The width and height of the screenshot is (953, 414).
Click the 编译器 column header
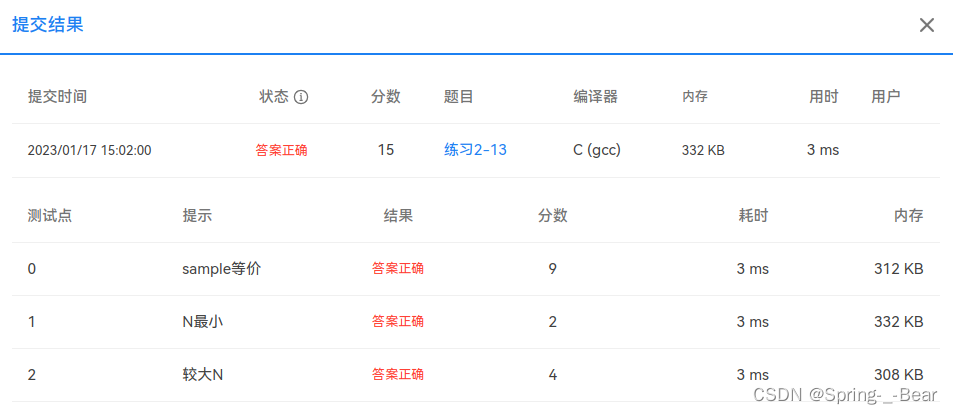point(596,97)
